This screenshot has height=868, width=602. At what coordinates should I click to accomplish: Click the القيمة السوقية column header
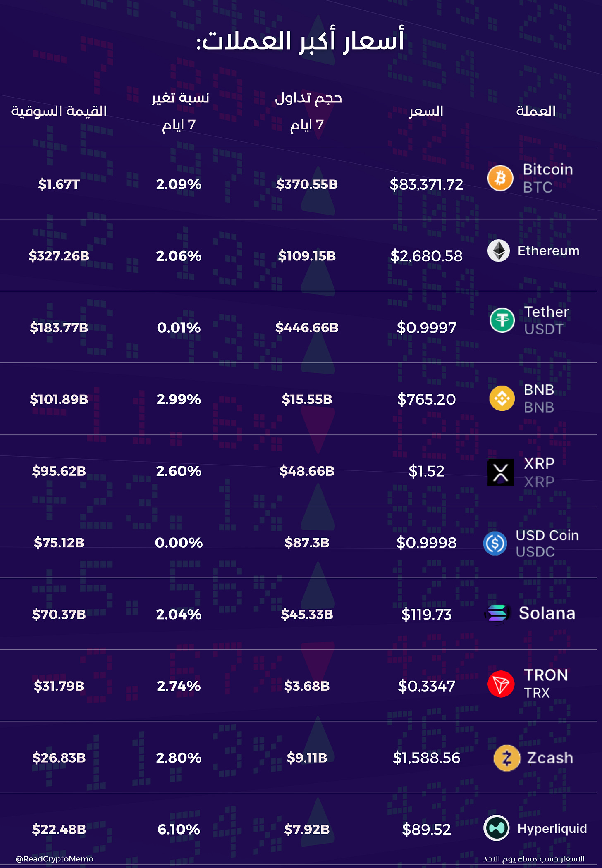point(59,111)
